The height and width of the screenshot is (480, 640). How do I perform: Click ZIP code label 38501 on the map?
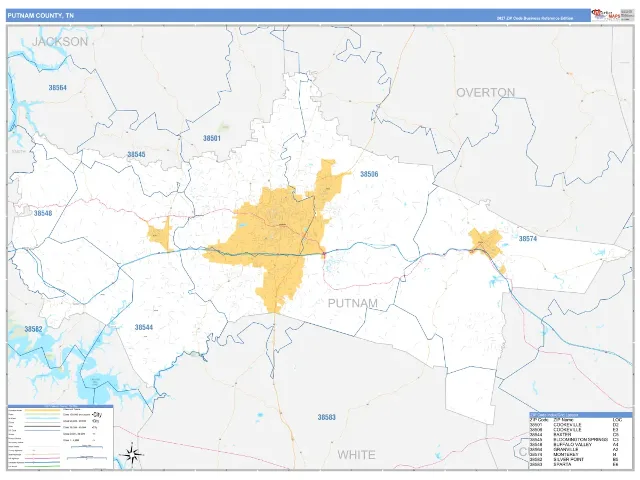point(211,138)
